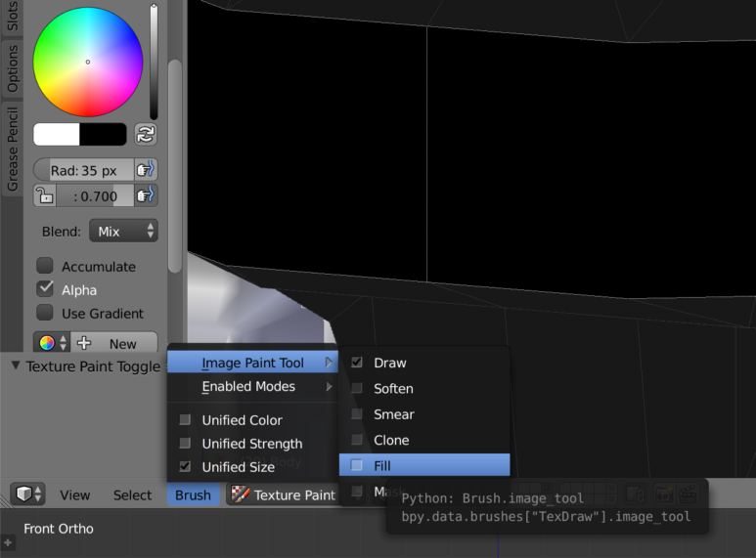Screen dimensions: 756x558
Task: Click the swap colors icon
Action: tap(146, 135)
